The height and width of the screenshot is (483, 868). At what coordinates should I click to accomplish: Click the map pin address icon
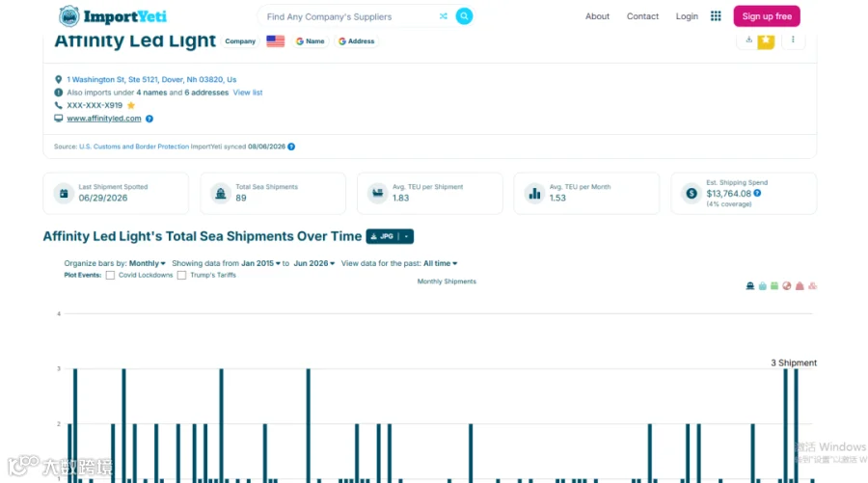point(58,80)
